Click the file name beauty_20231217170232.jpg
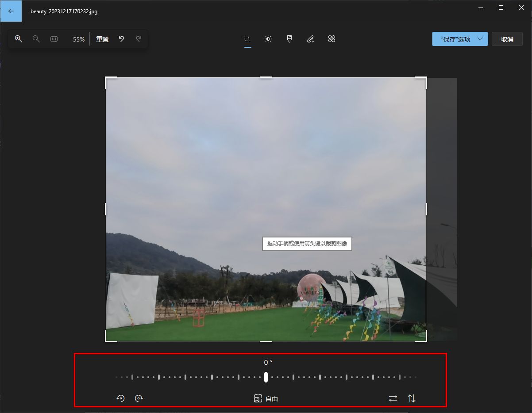Image resolution: width=532 pixels, height=413 pixels. click(64, 11)
